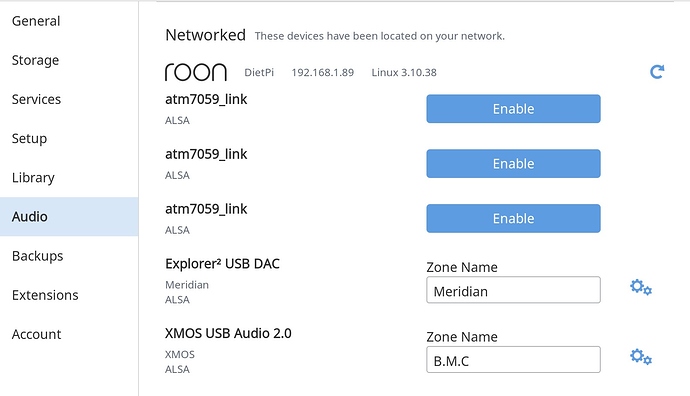Viewport: 690px width, 396px height.
Task: Enable the first atm7059_link device
Action: [513, 109]
